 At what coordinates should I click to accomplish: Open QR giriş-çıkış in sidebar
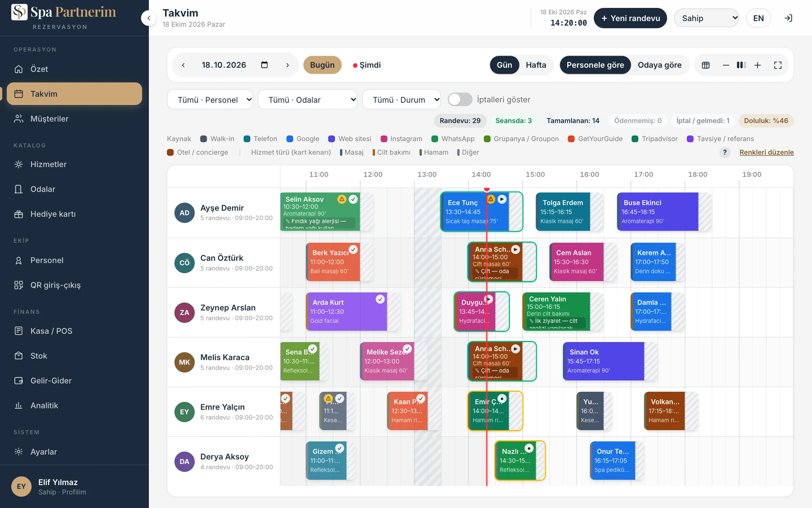[74, 285]
